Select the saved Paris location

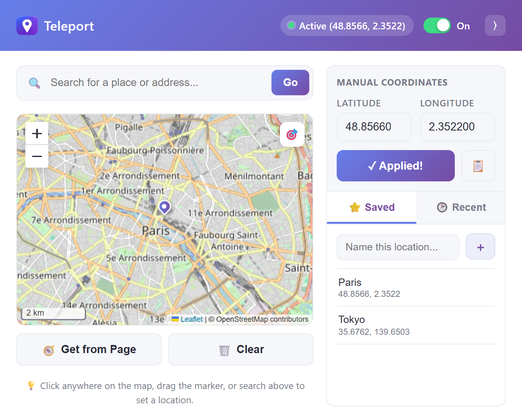(416, 287)
